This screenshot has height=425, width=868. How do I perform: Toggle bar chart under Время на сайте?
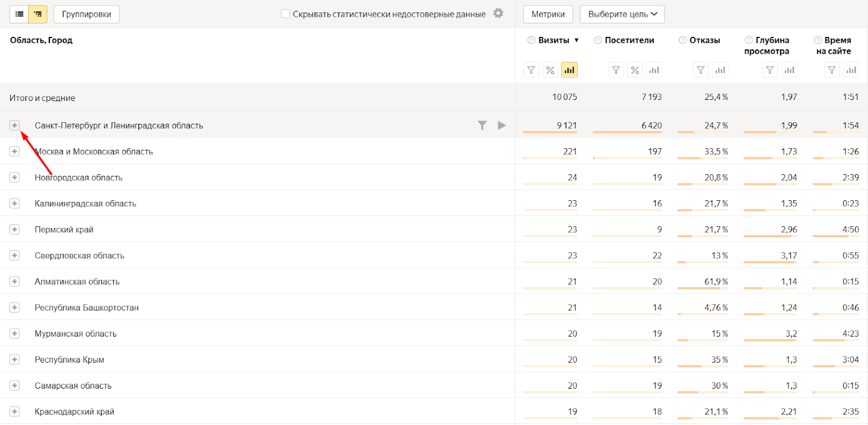(851, 70)
